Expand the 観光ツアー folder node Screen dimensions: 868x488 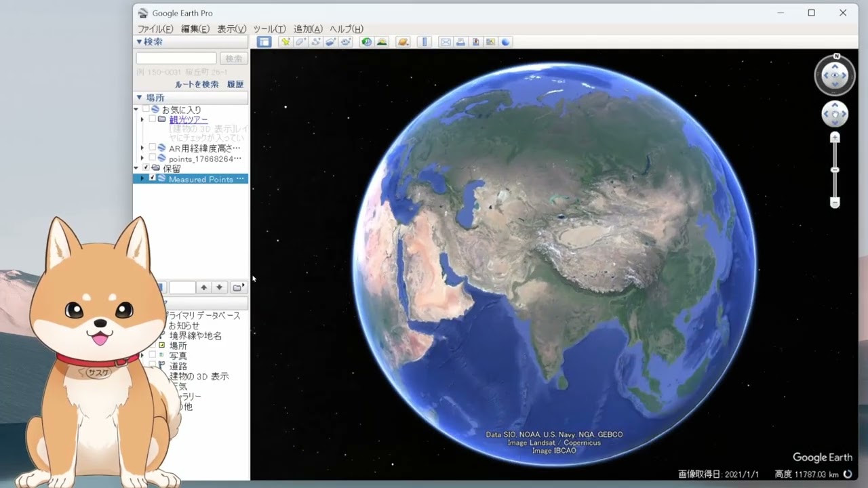tap(142, 119)
